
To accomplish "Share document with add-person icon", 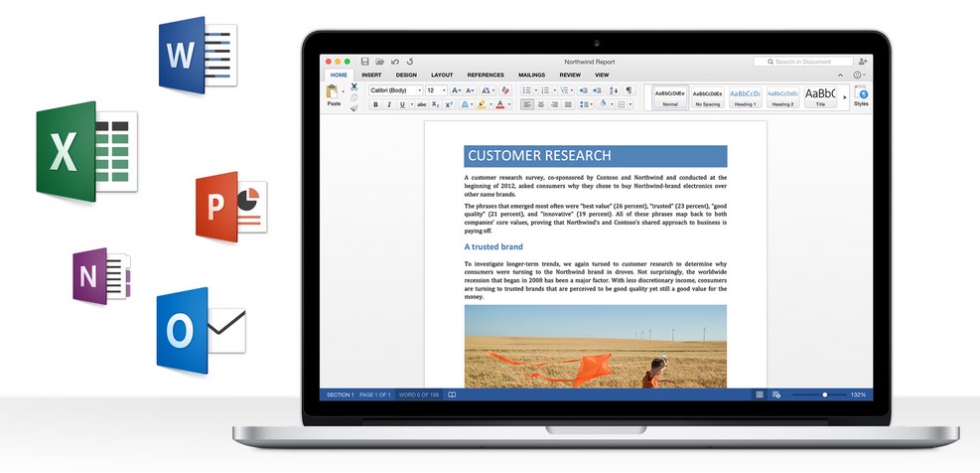I will tap(863, 62).
